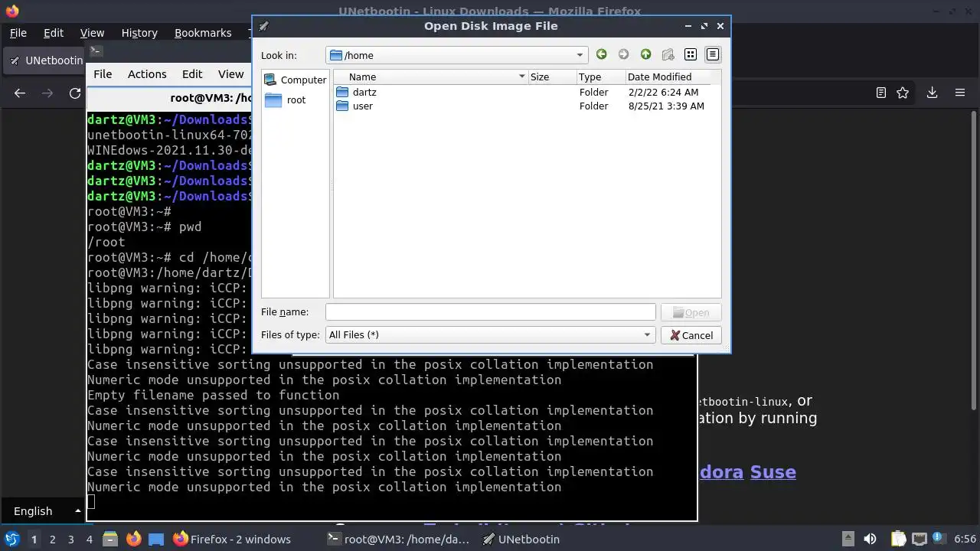The height and width of the screenshot is (551, 980).
Task: Sort files by Date Modified column
Action: click(x=668, y=77)
